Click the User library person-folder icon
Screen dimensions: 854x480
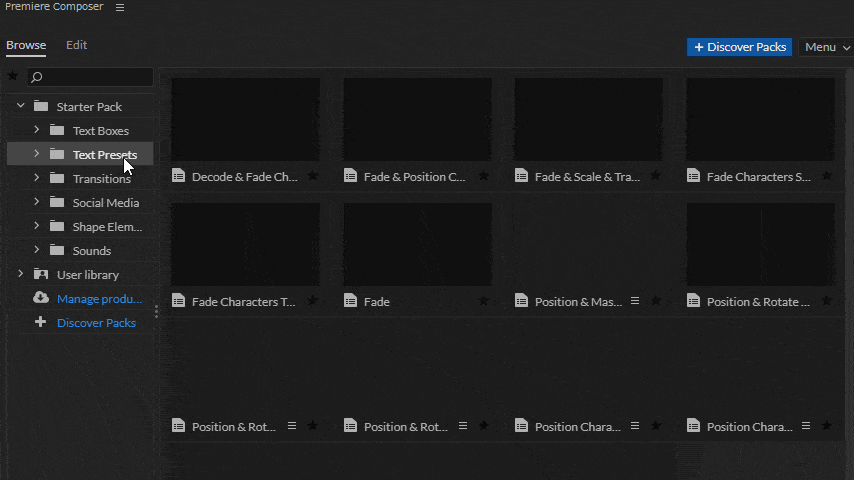tap(41, 274)
